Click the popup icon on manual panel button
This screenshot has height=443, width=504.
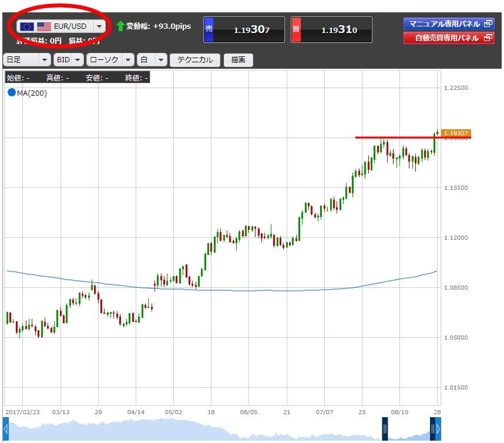point(487,24)
